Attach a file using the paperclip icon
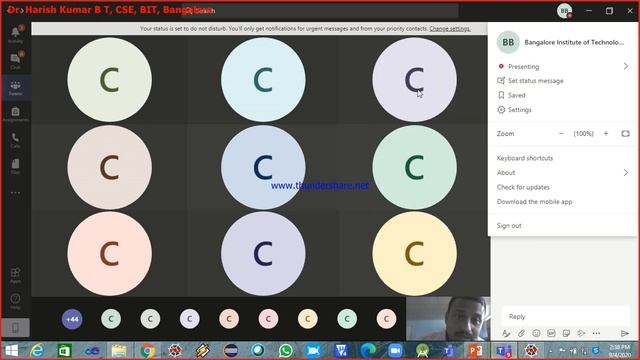Viewport: 640px width, 360px height. (x=521, y=333)
